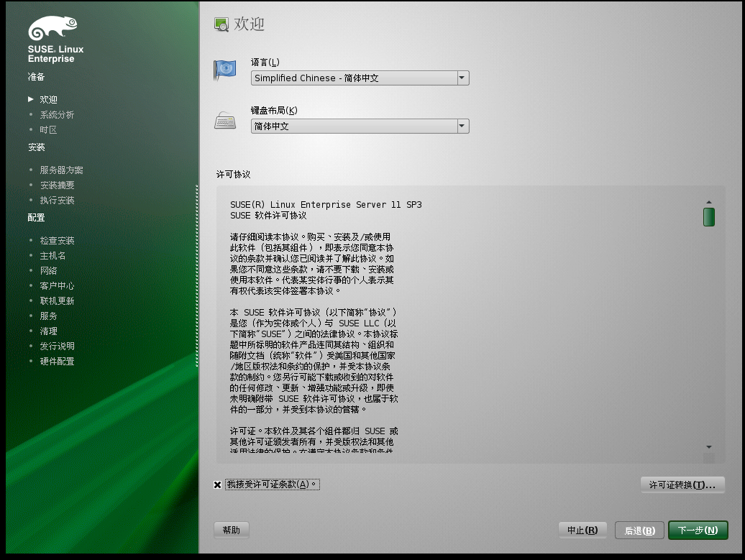Click the down arrow below the license scrollbar

(708, 446)
